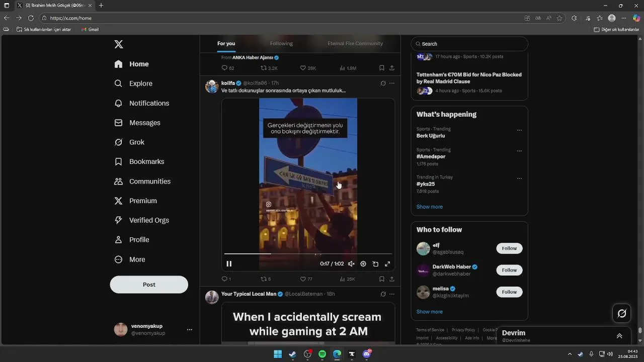Open account menu dots next to venomyakup
Image resolution: width=644 pixels, height=362 pixels.
[x=190, y=330]
